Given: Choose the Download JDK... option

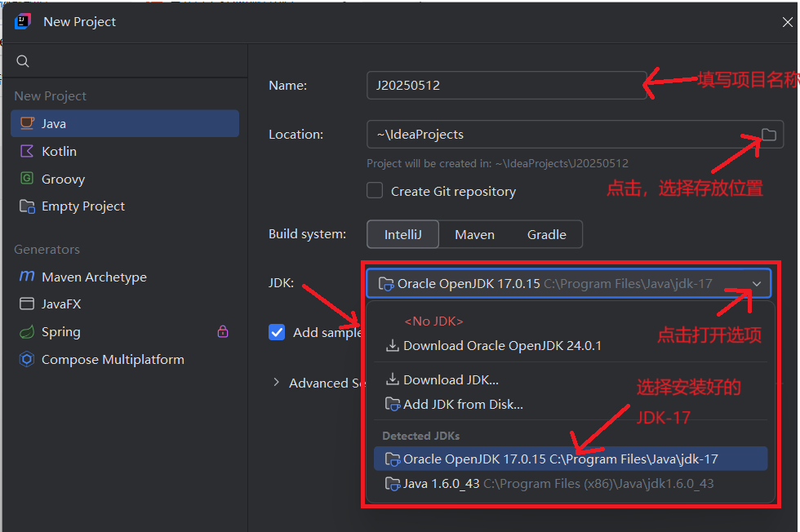Looking at the screenshot, I should point(571,379).
